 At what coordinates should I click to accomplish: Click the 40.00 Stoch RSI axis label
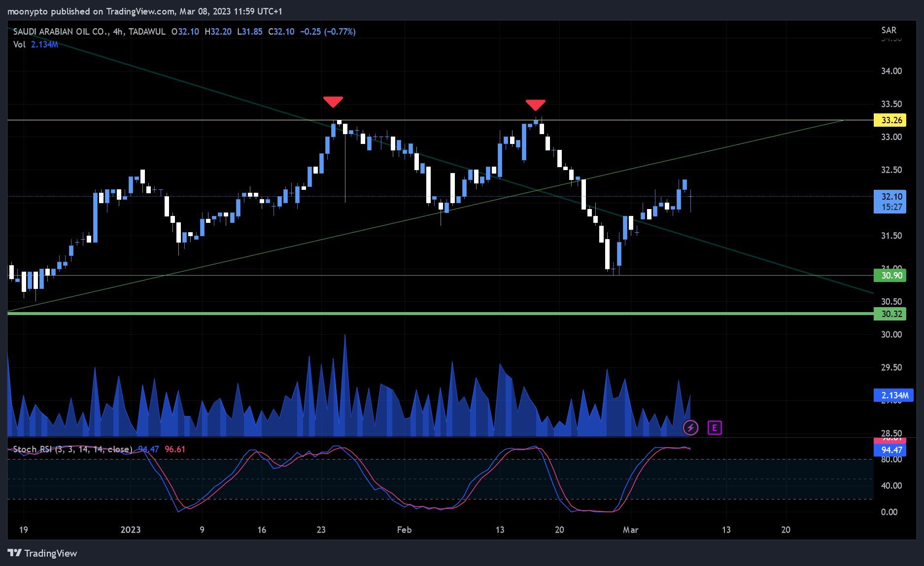coord(891,486)
